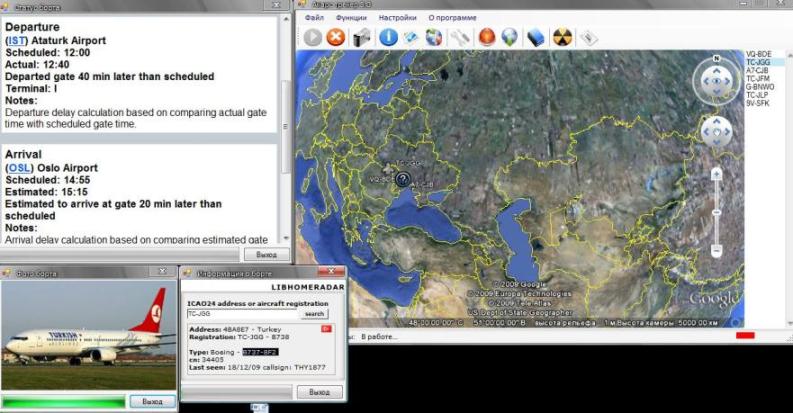793x413 pixels.
Task: Click the white tag icon in toolbar
Action: tap(588, 38)
